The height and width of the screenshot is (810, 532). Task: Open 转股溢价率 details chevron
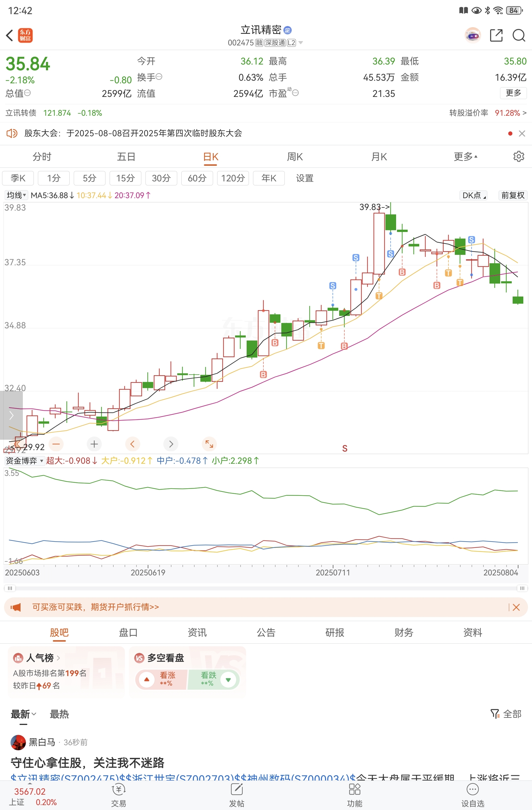[x=524, y=113]
